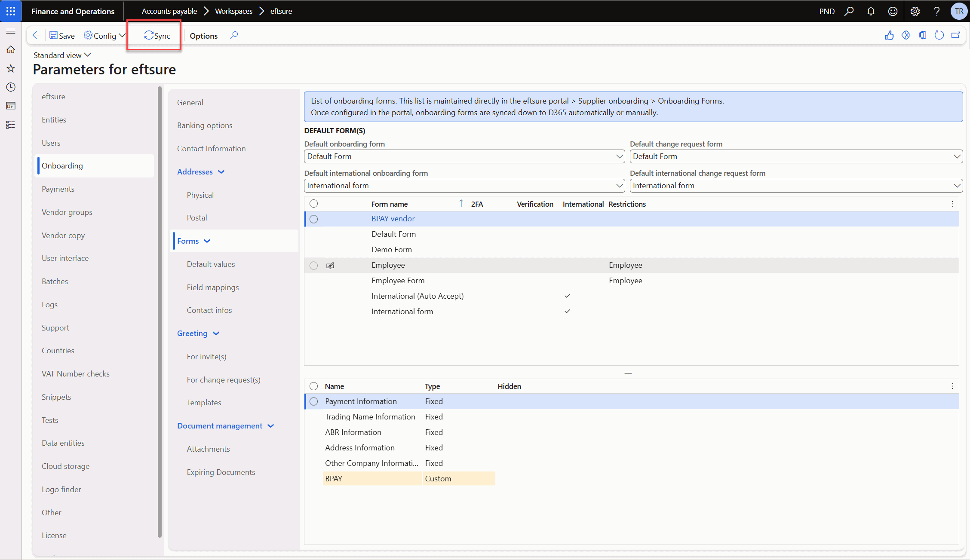Open the Field mappings sub-tab
970x560 pixels.
pos(213,288)
